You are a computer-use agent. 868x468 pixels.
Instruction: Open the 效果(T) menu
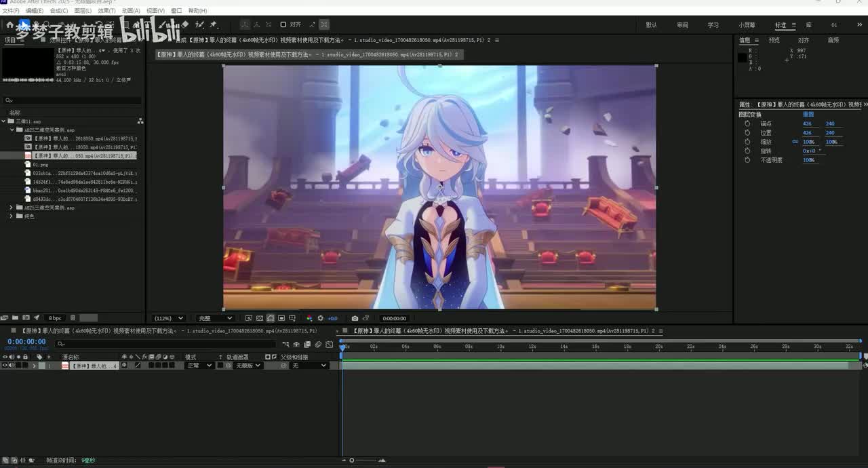pyautogui.click(x=106, y=11)
